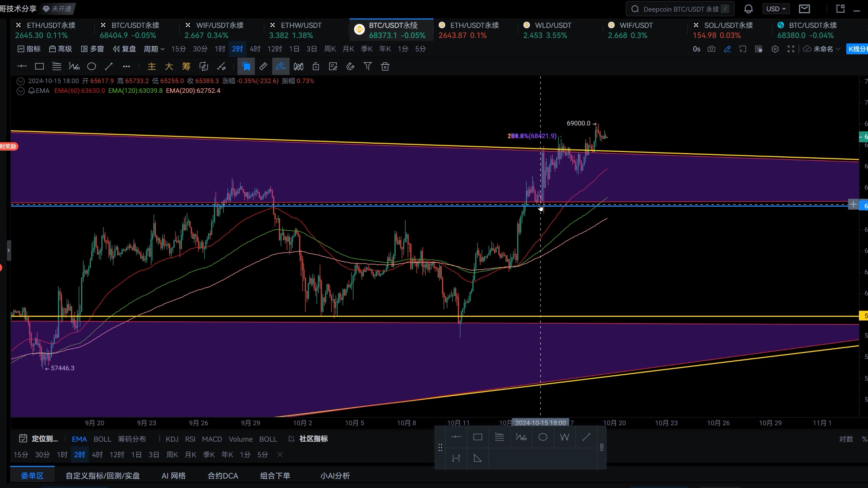Toggle logarithmic scale 对数
Viewport: 868px width, 488px height.
(846, 439)
